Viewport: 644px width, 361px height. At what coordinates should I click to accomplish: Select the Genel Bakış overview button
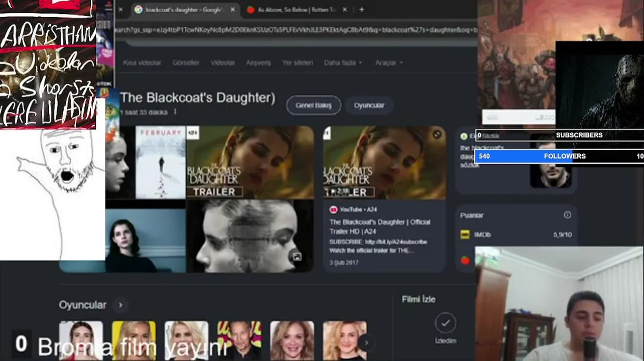coord(313,105)
